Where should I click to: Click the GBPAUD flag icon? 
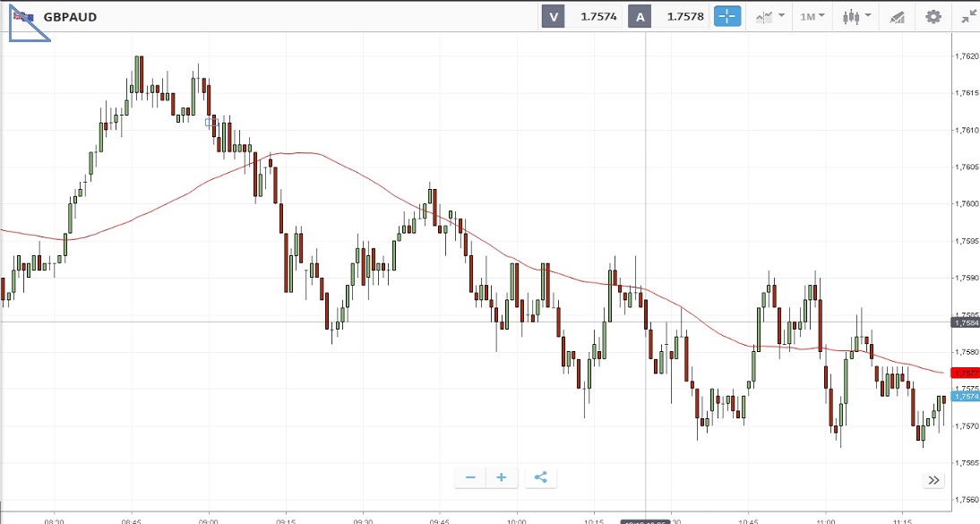(x=23, y=16)
